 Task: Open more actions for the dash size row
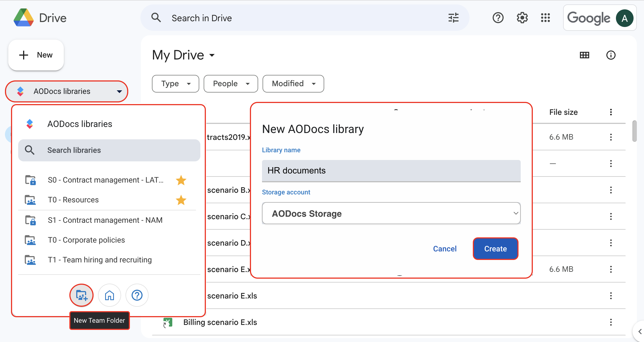pos(611,164)
